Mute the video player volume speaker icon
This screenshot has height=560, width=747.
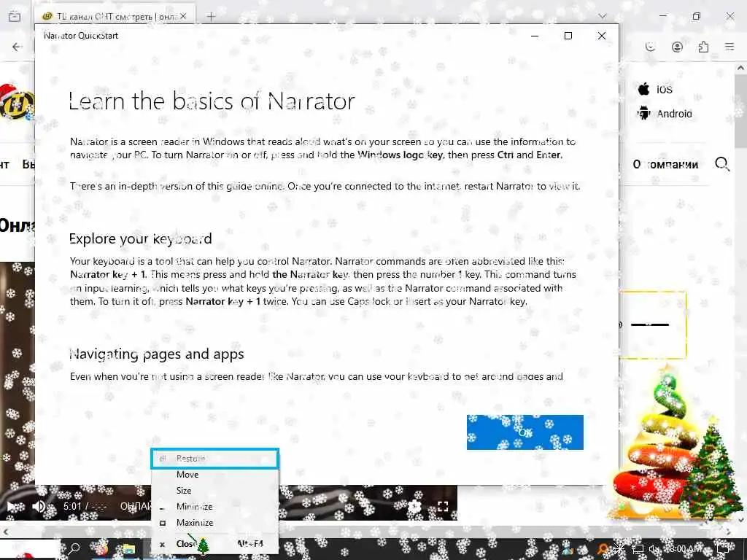click(39, 506)
